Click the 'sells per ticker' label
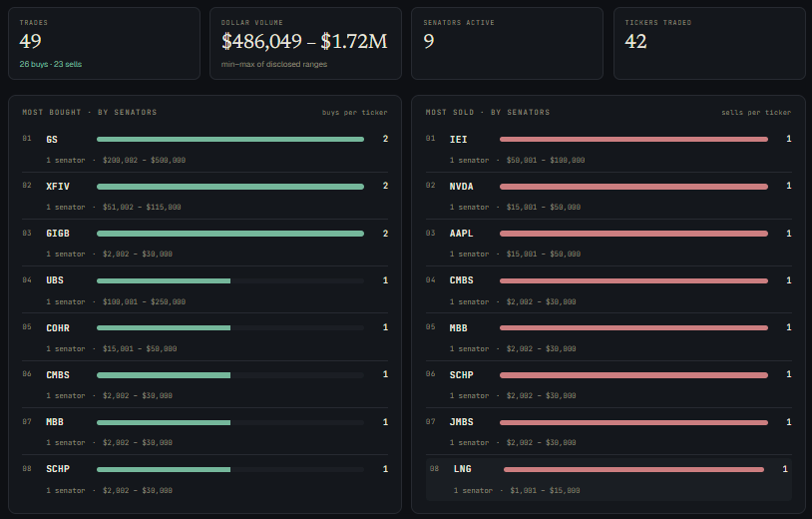 [756, 113]
